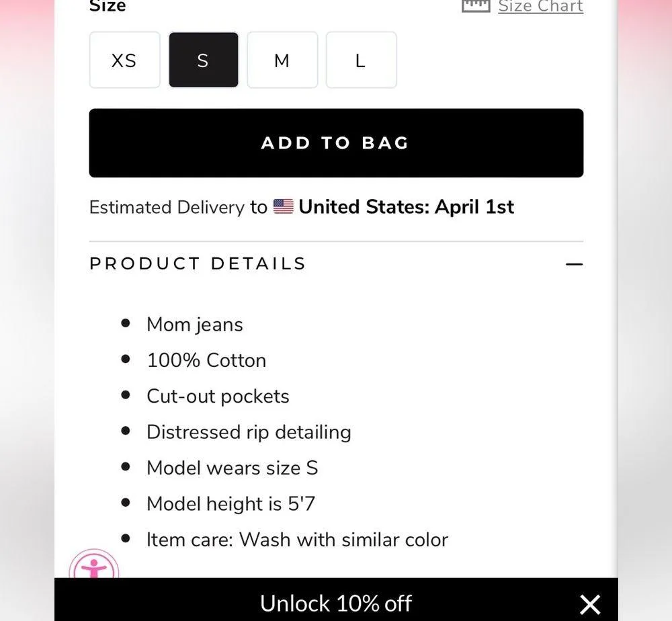Viewport: 672px width, 621px height.
Task: Click the United States flag icon
Action: (283, 207)
